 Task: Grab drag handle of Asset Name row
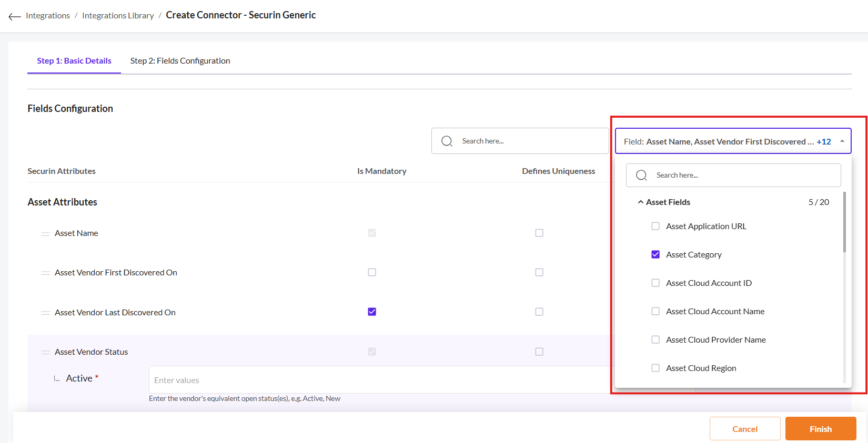click(x=46, y=233)
